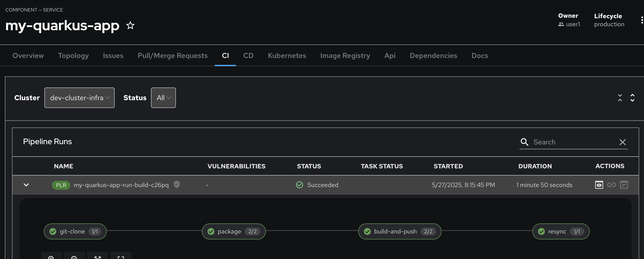Click the '1 minute 50 seconds' duration

544,185
